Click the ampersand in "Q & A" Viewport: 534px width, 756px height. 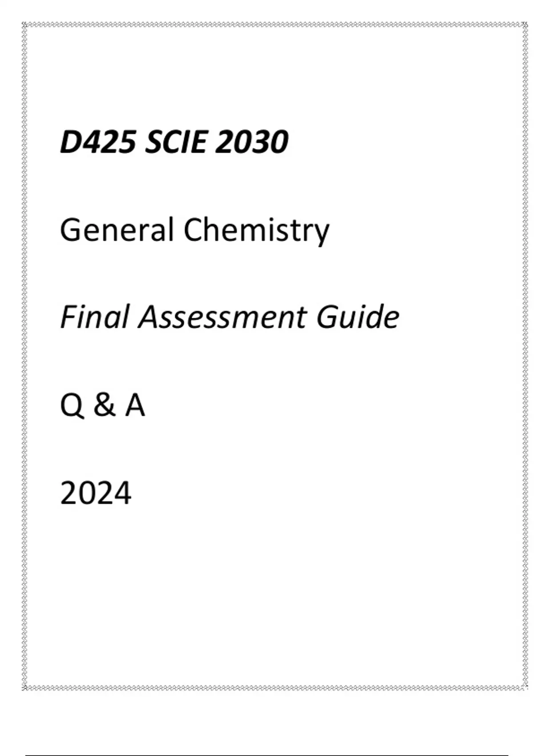(x=104, y=405)
